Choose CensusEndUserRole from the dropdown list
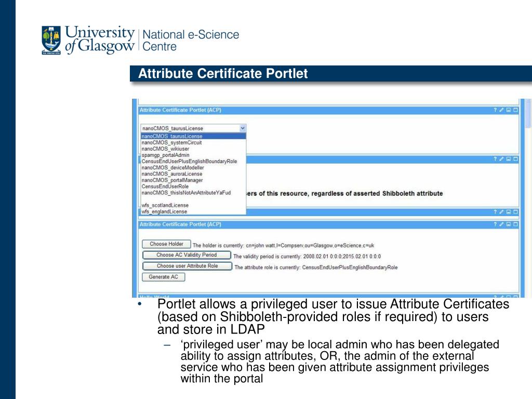 (x=193, y=187)
